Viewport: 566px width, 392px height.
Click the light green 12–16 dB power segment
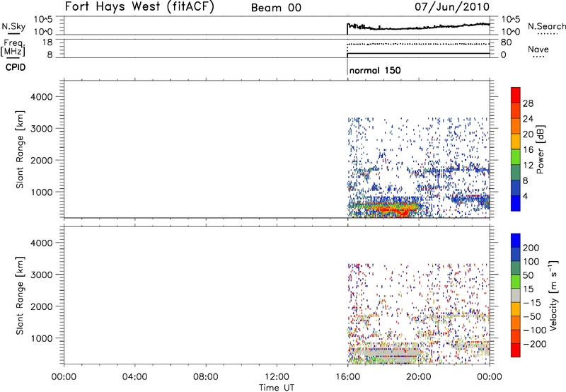[516, 157]
